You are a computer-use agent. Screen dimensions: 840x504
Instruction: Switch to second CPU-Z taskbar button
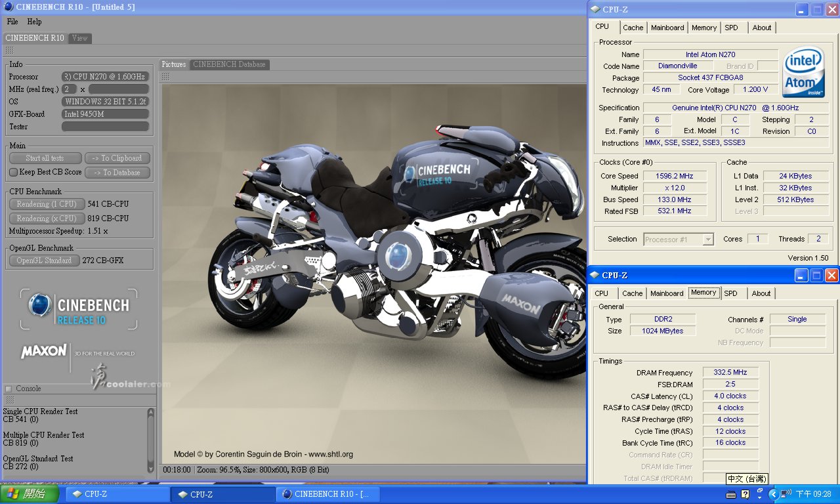pyautogui.click(x=222, y=494)
